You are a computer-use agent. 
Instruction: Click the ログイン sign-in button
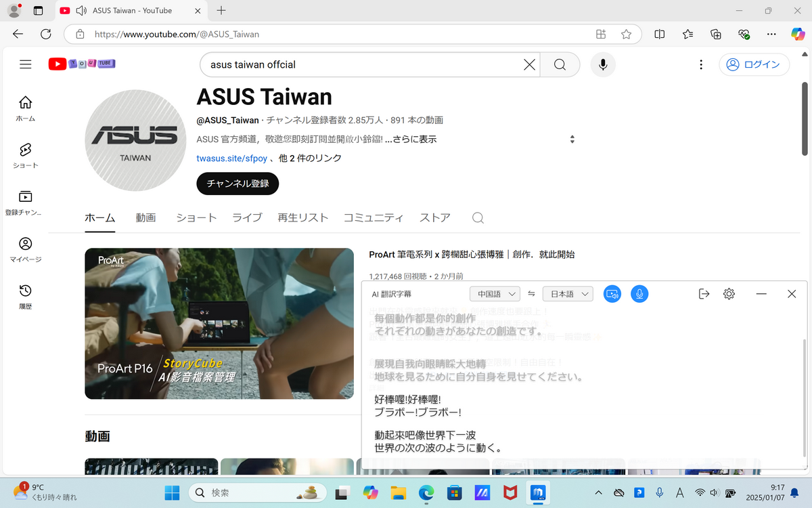(x=754, y=65)
